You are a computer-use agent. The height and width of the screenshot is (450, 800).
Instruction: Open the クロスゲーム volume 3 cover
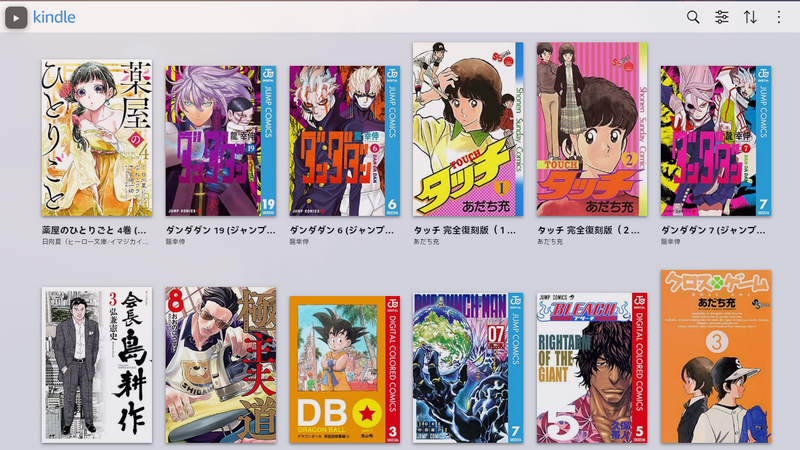[716, 357]
